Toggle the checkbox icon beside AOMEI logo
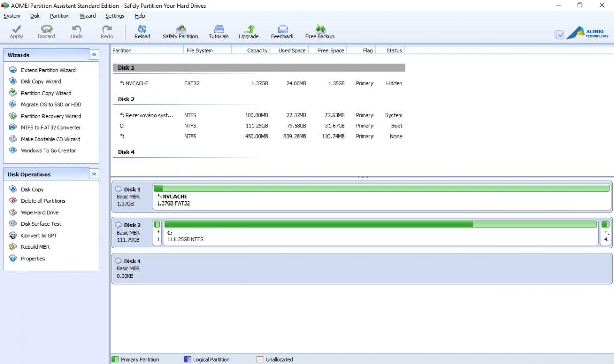 [559, 35]
